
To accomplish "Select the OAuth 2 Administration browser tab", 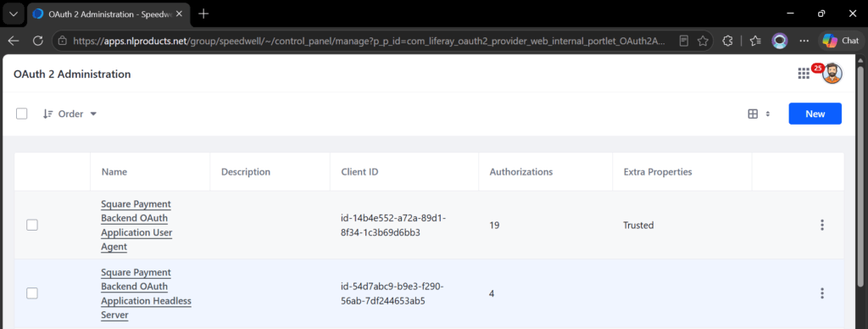I will pyautogui.click(x=108, y=14).
